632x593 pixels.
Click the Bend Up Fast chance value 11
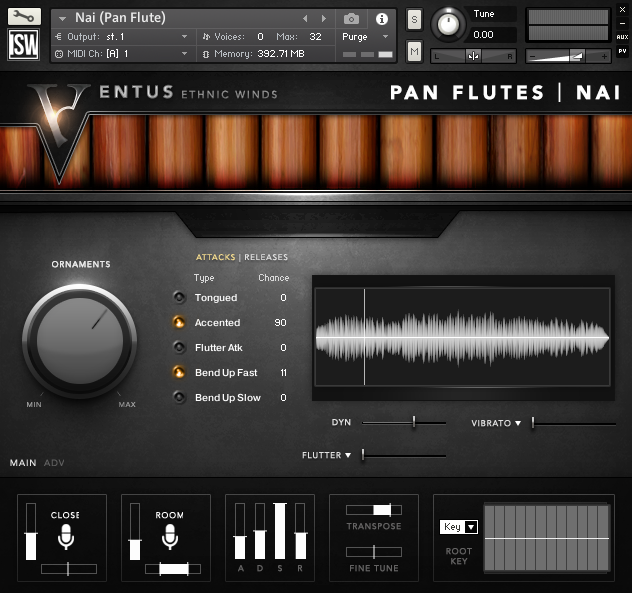(283, 372)
